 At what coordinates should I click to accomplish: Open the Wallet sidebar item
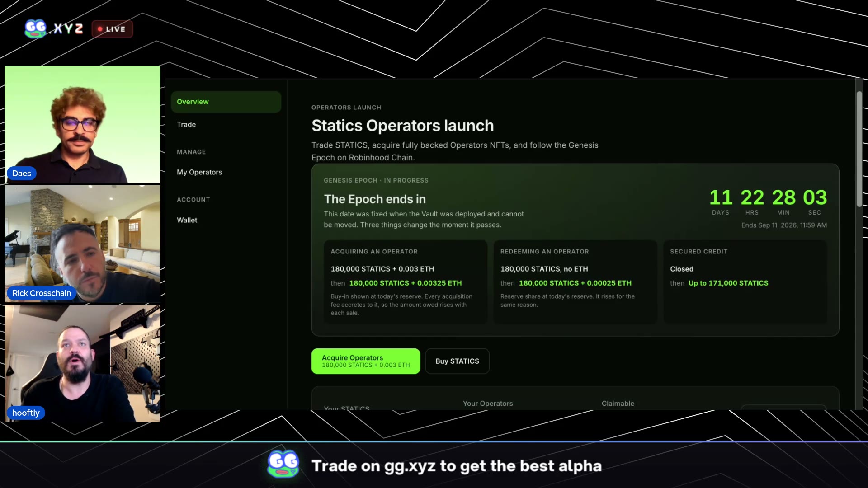coord(187,220)
